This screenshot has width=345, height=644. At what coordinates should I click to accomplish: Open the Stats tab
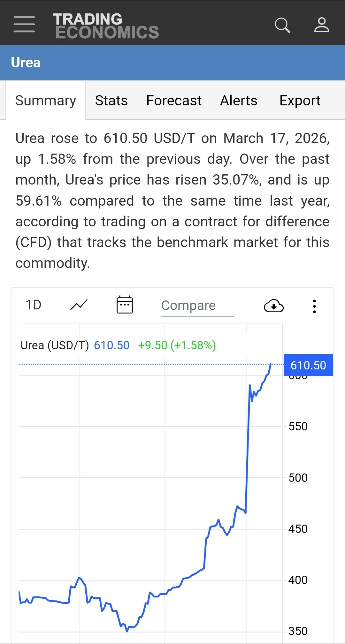coord(111,101)
